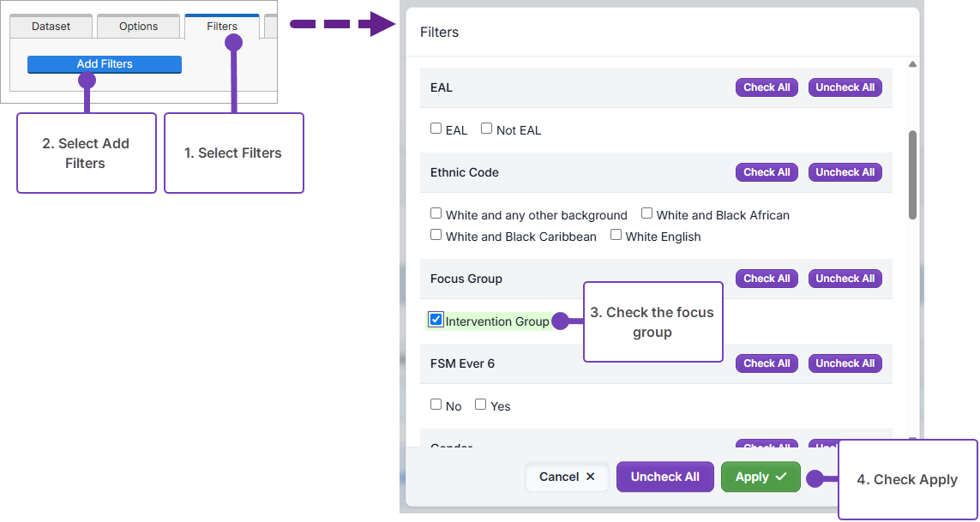Enable White and any other background

pos(436,214)
